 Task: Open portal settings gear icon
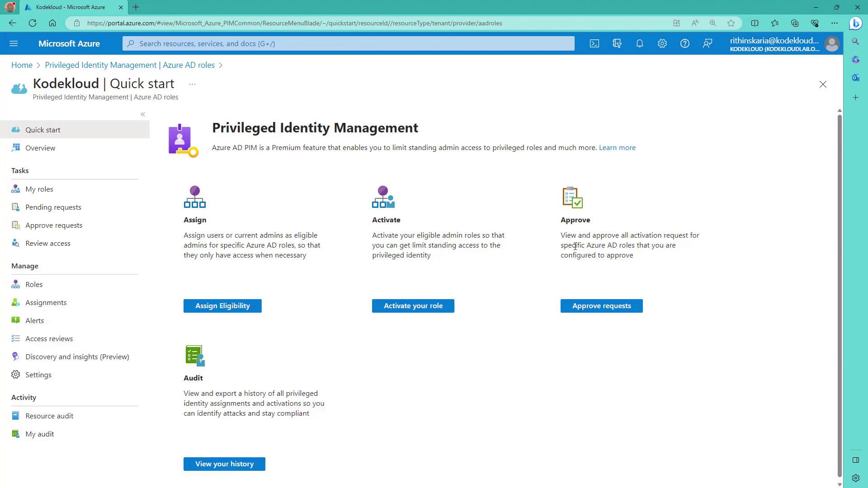662,44
